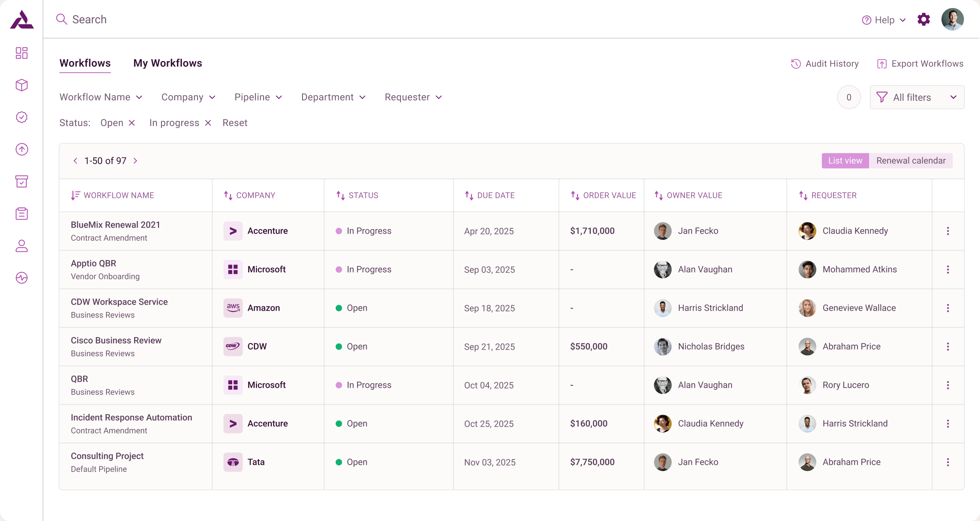This screenshot has width=980, height=521.
Task: Open the clipboard list icon in sidebar
Action: coord(22,214)
